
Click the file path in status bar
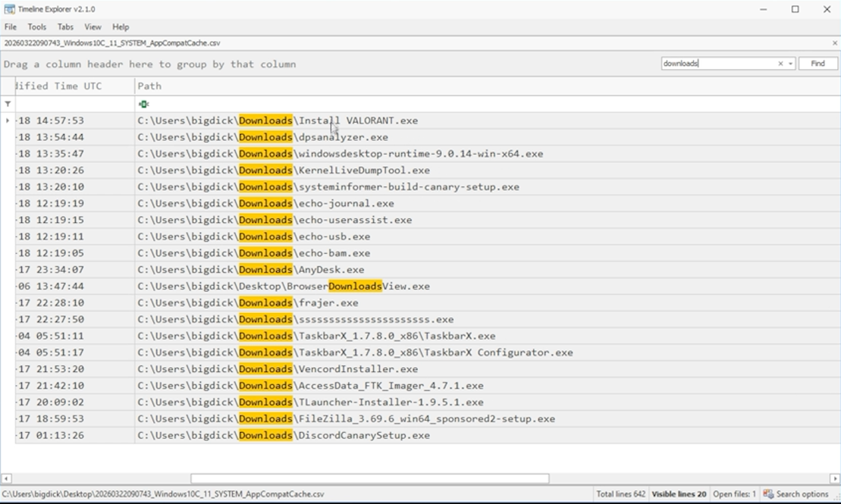[x=163, y=494]
